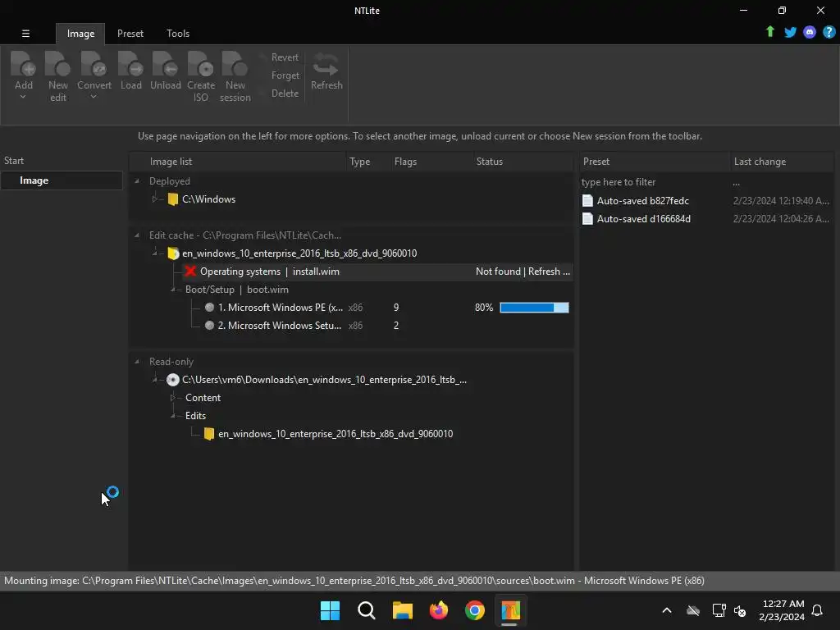Click NTLite taskbar icon
Image resolution: width=840 pixels, height=630 pixels.
[x=510, y=610]
